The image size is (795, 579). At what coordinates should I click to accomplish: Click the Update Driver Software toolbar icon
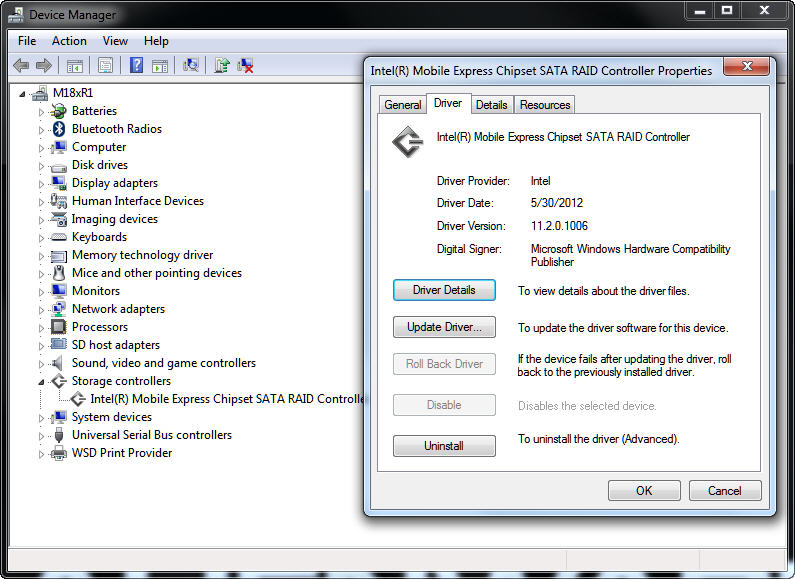pyautogui.click(x=222, y=65)
